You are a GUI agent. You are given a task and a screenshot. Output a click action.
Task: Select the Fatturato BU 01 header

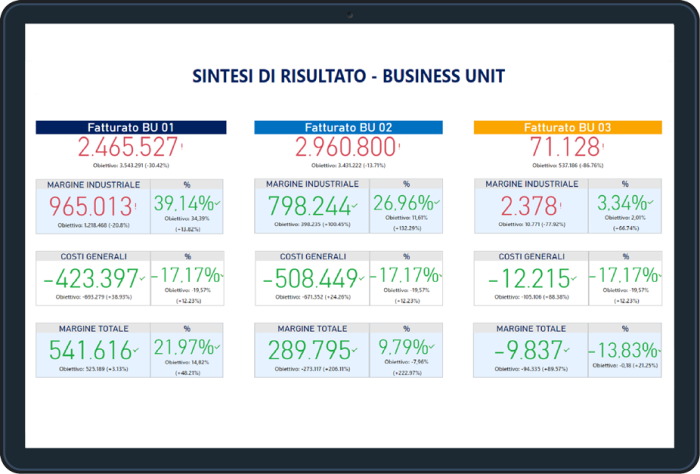(131, 127)
